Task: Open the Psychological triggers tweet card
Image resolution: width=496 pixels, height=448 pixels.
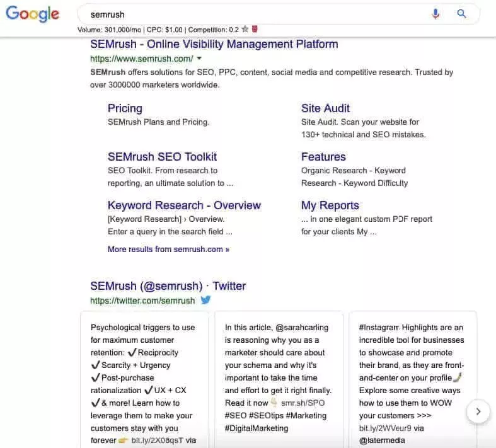Action: [x=144, y=378]
